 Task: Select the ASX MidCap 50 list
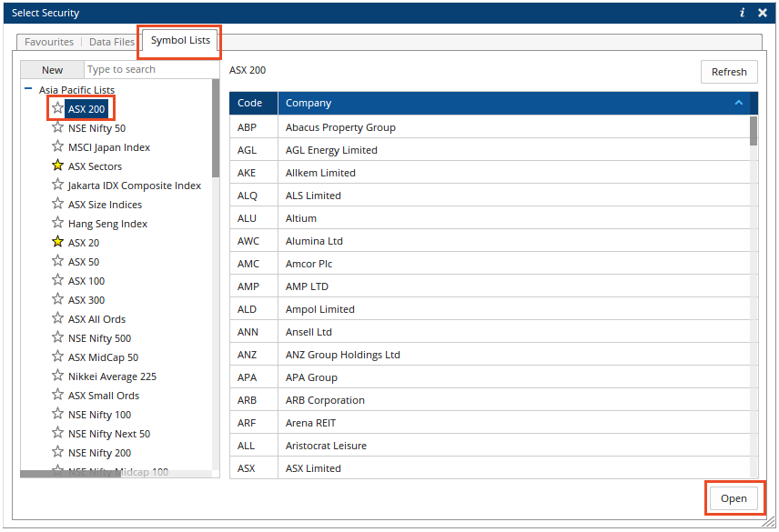click(104, 357)
